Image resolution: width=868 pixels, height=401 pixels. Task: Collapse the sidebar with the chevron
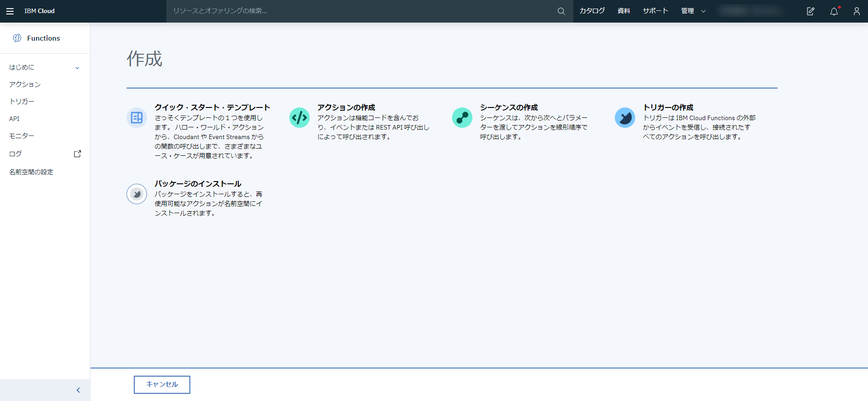click(x=78, y=390)
